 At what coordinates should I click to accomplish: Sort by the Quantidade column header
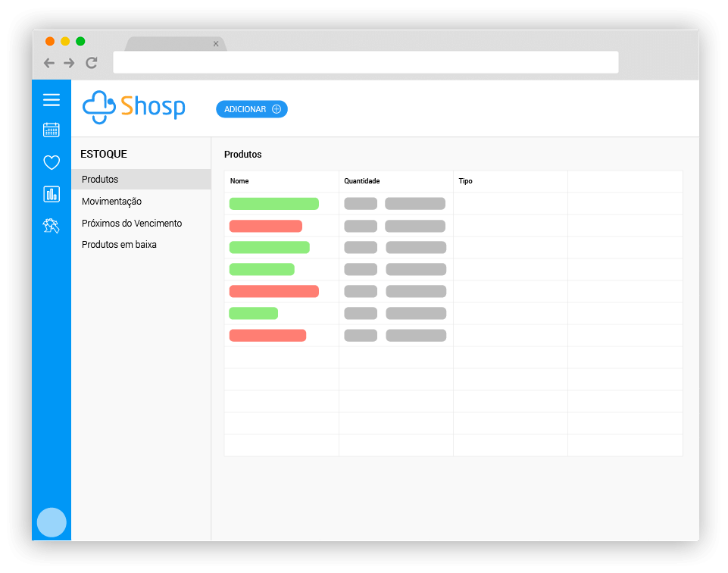click(x=361, y=181)
